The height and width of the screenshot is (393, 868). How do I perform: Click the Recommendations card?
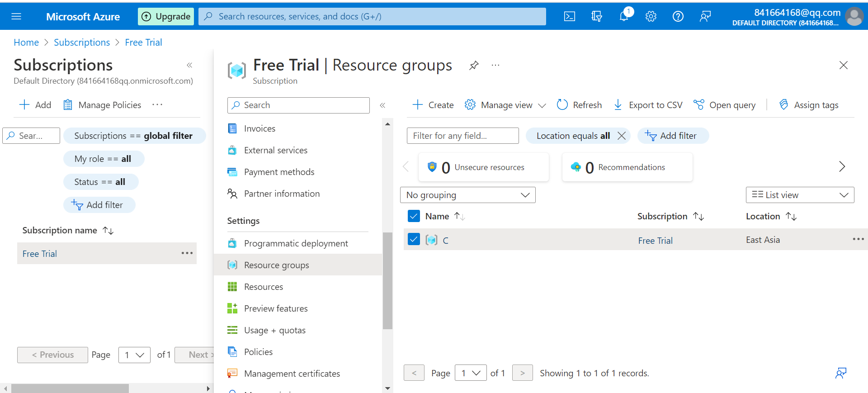tap(627, 167)
